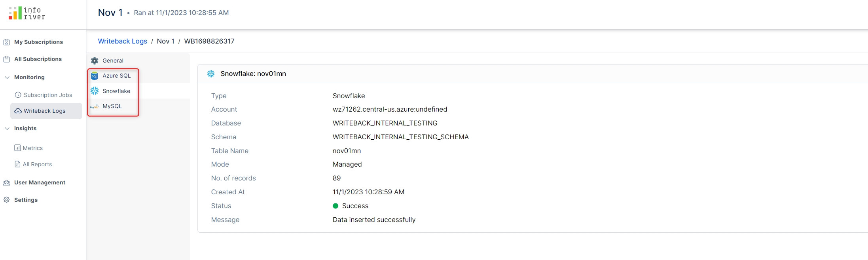Click the All Subscriptions calendar icon

click(x=7, y=59)
